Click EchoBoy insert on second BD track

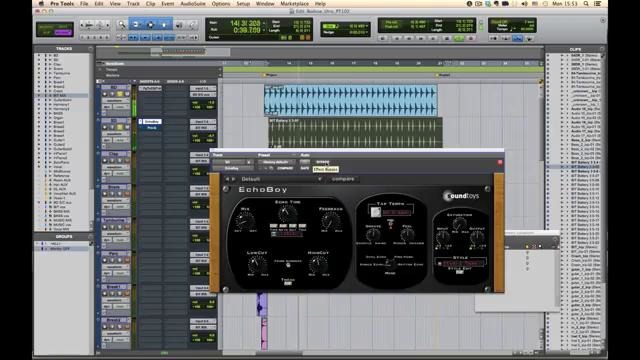point(151,122)
